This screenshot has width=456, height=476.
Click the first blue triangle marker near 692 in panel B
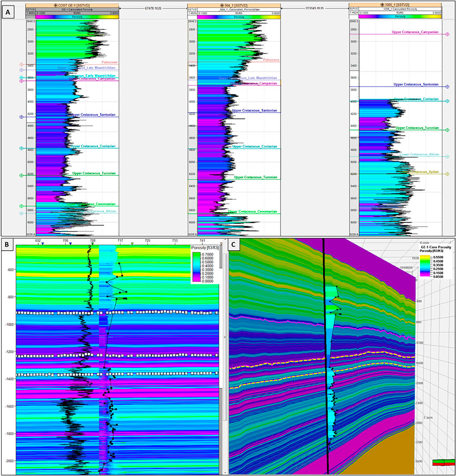point(43,244)
